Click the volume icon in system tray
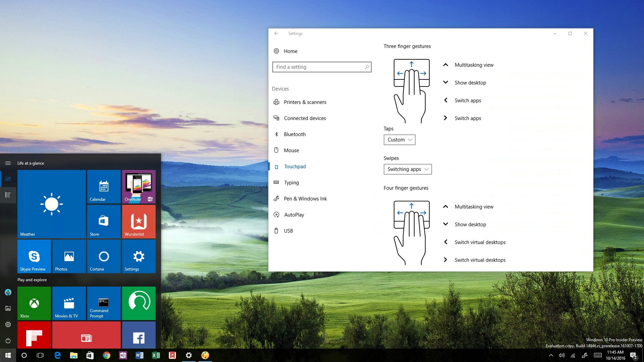 (562, 355)
